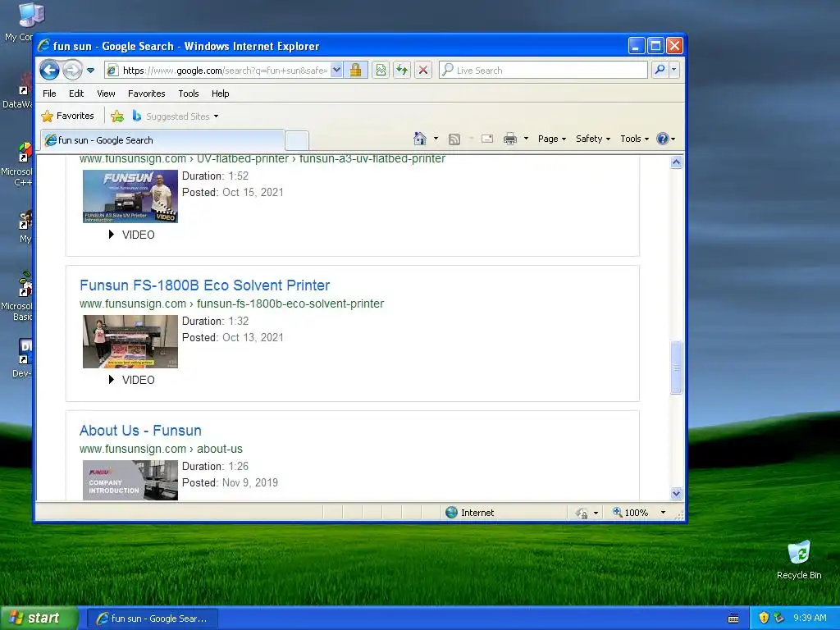Click the vertical scrollbar thumb
The image size is (840, 630).
point(676,367)
